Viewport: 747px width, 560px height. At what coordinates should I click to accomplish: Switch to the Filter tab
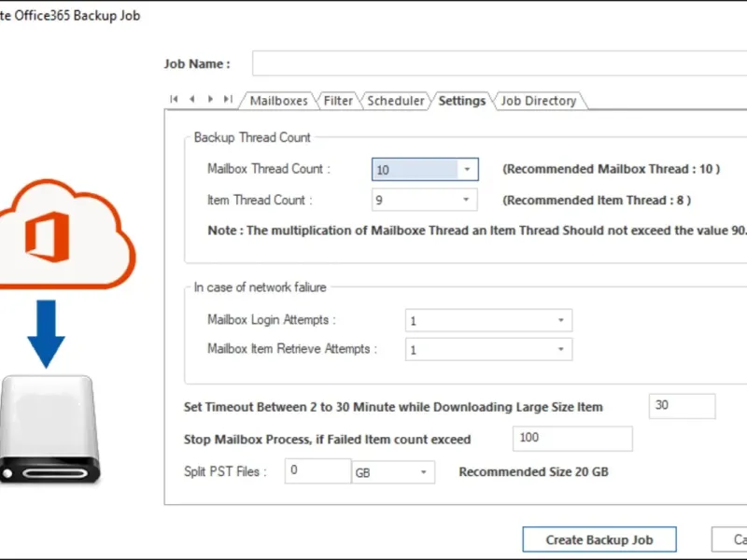click(338, 101)
